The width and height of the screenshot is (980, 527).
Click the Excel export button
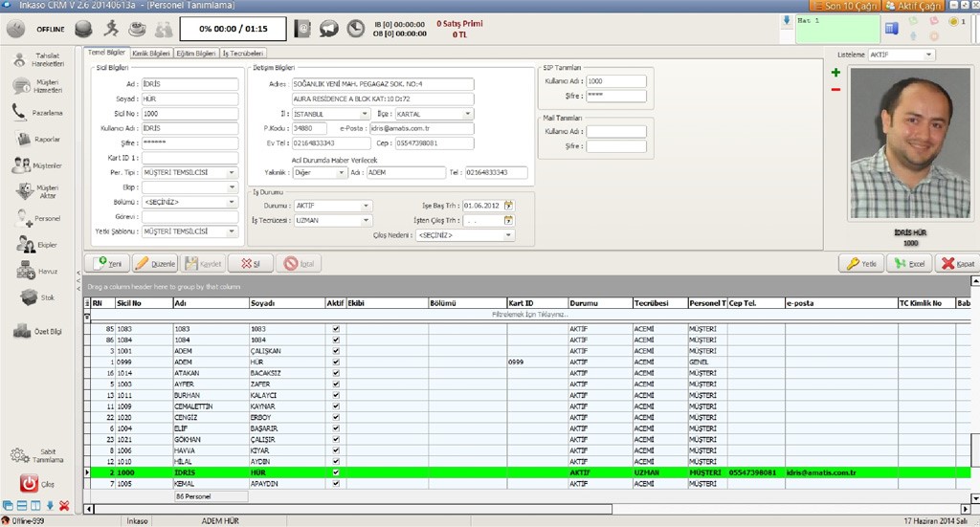(908, 263)
